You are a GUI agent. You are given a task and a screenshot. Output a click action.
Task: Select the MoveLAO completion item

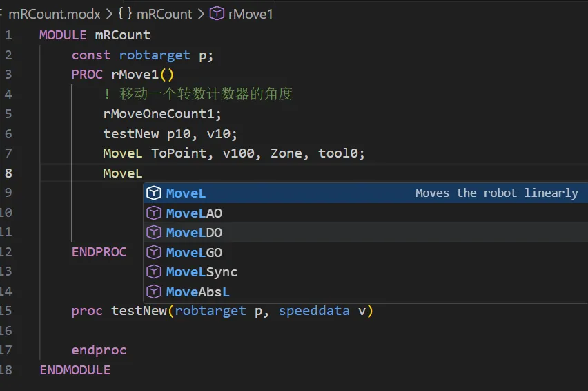194,213
